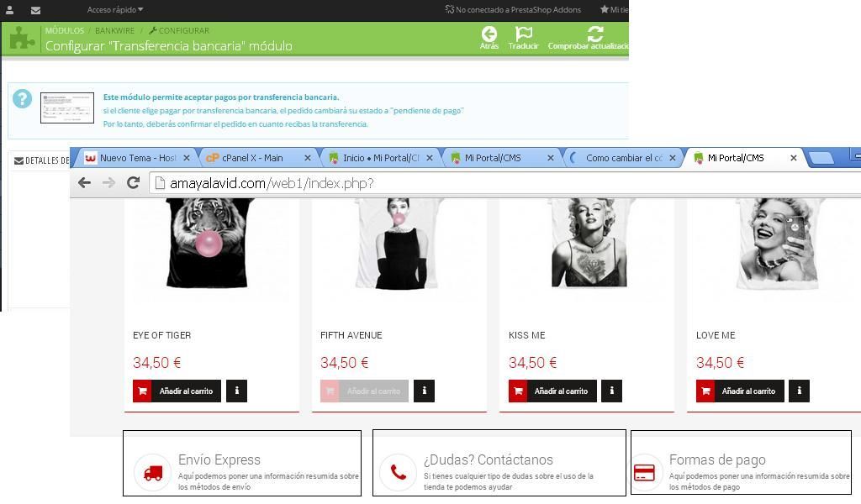This screenshot has width=861, height=504.
Task: Open info icon for Eye of Tiger
Action: (236, 391)
